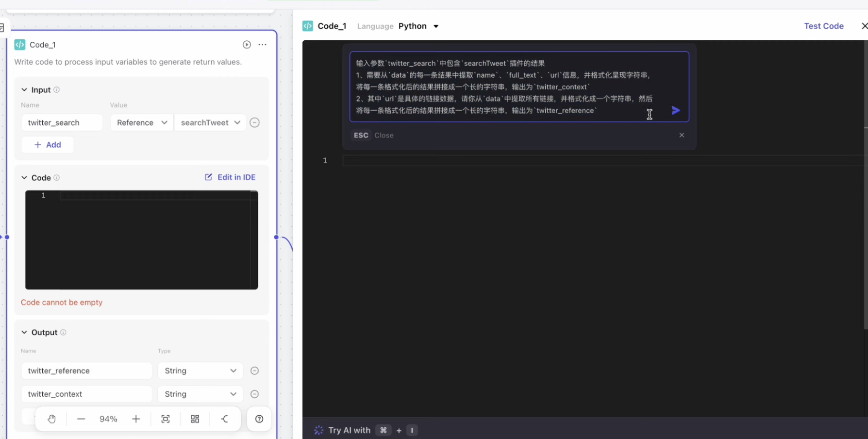Remove the twitter_reference output row
The image size is (868, 439).
pyautogui.click(x=254, y=371)
